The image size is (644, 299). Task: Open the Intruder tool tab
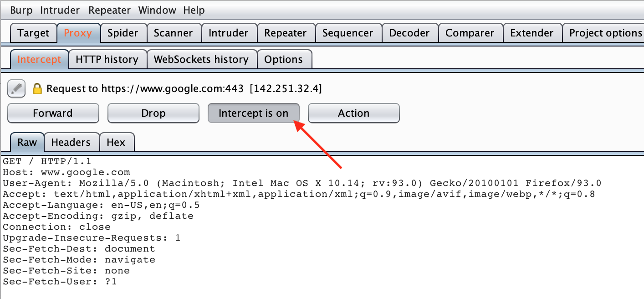click(x=229, y=32)
